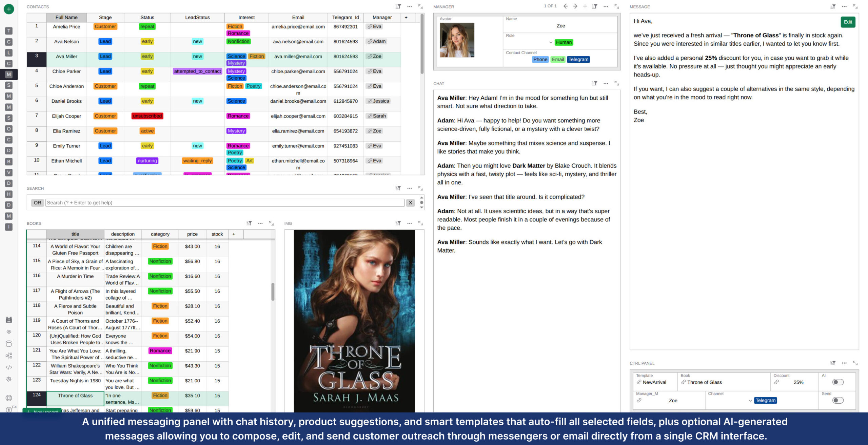Open the robot assistant icon in sidebar
This screenshot has height=445, width=868.
coord(9,320)
